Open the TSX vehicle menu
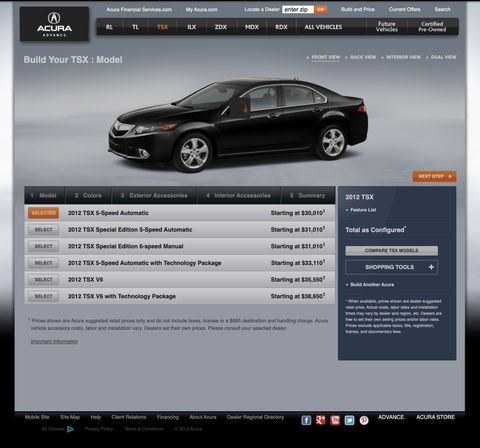The height and width of the screenshot is (448, 480). 162,27
